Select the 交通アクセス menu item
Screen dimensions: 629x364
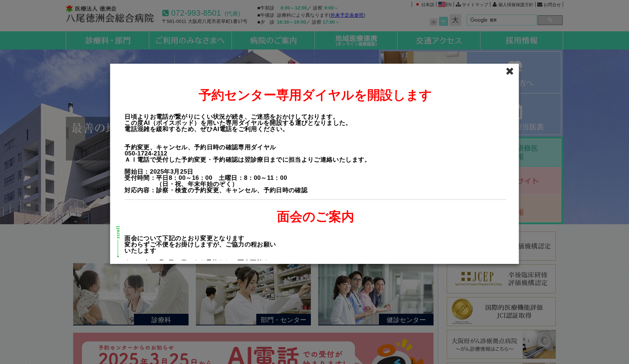(439, 40)
